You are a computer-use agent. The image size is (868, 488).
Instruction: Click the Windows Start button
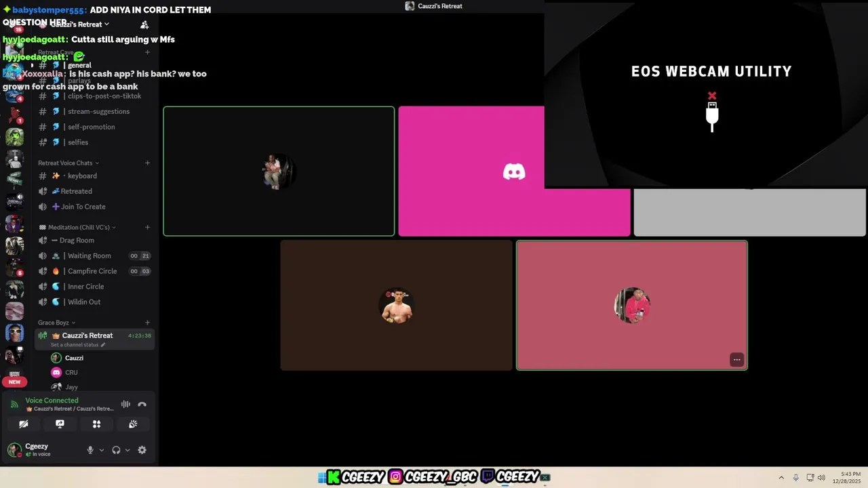point(321,477)
